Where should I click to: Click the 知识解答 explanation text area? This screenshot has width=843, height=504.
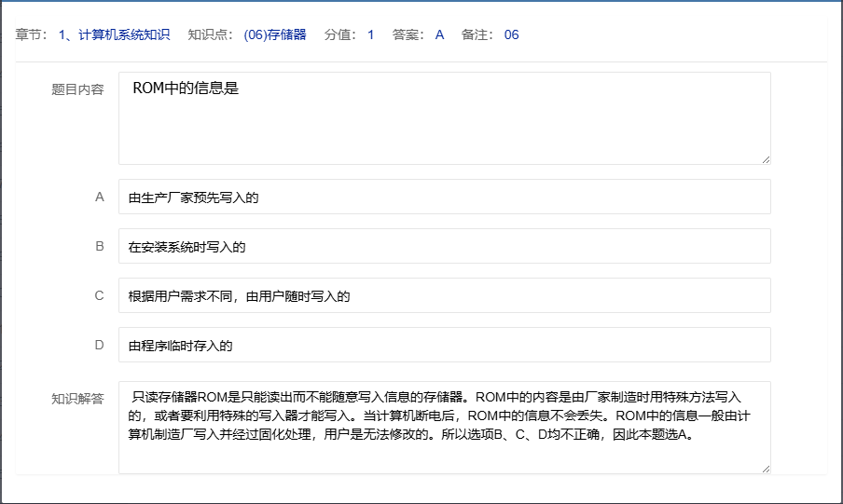[x=444, y=427]
